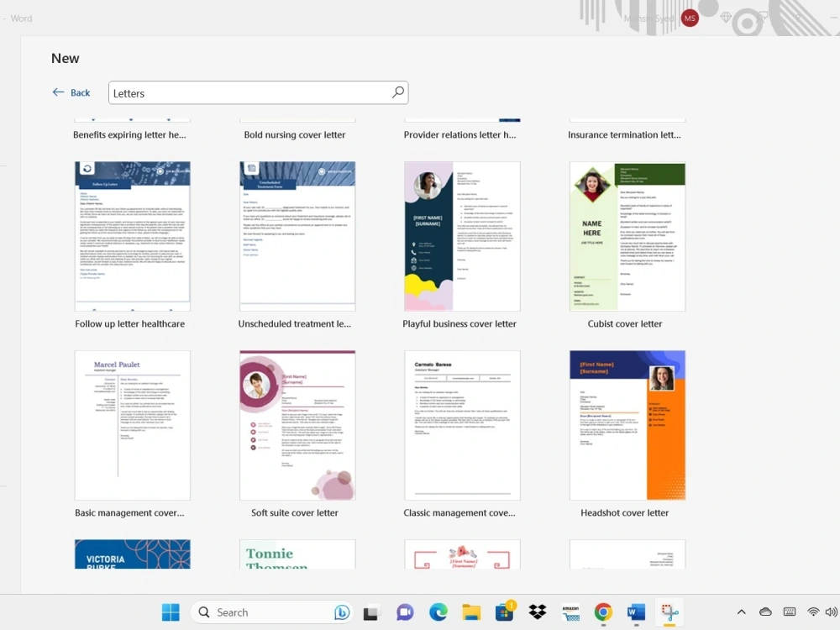Launch Google Chrome from the taskbar
Image resolution: width=840 pixels, height=630 pixels.
tap(603, 612)
